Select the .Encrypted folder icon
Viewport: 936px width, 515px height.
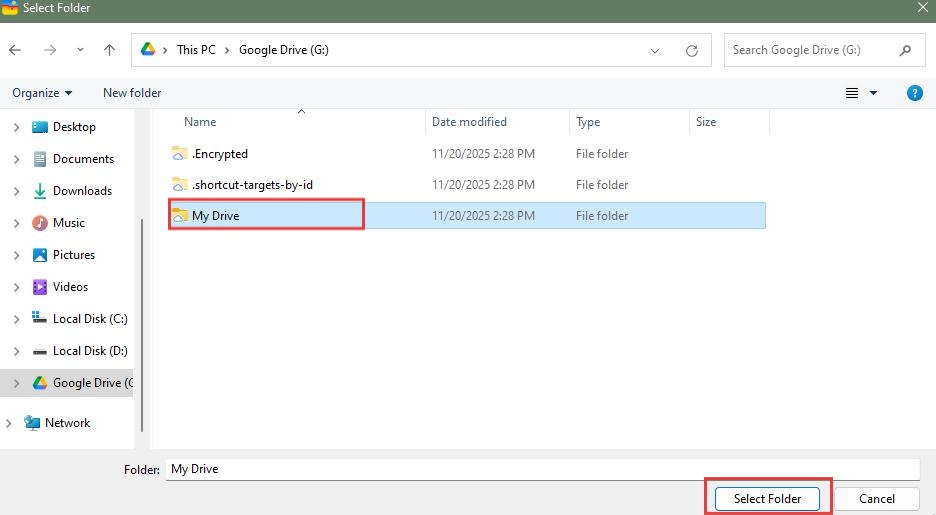(x=180, y=154)
